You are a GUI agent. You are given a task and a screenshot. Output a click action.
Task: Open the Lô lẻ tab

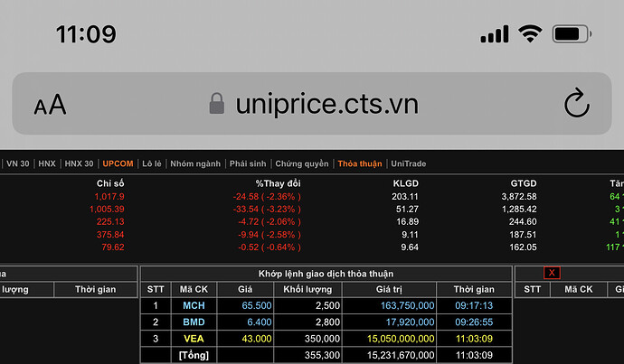[x=152, y=163]
